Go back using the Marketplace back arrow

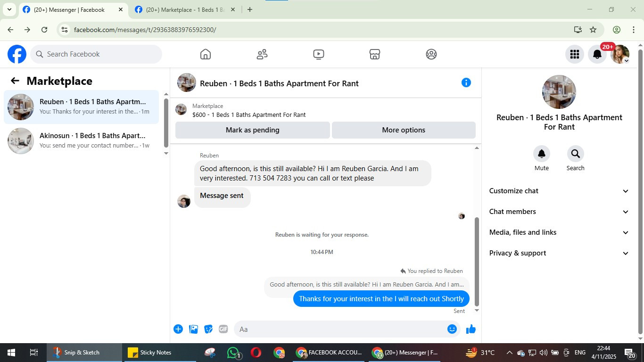(15, 81)
